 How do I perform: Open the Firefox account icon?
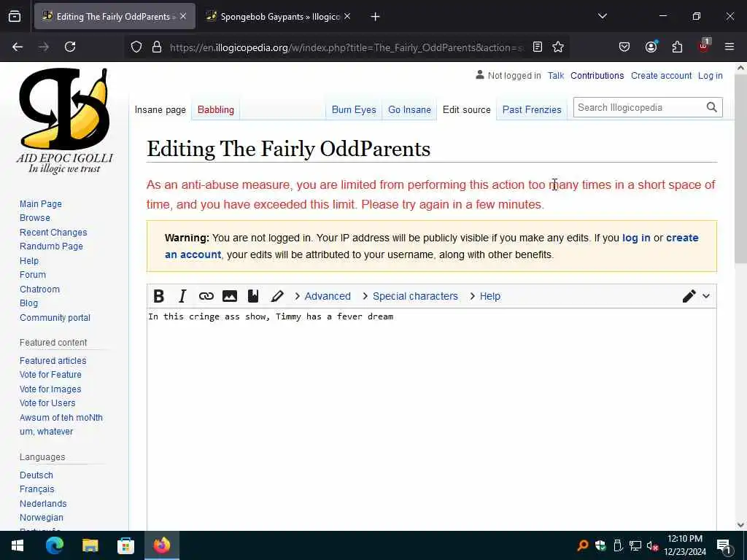click(651, 47)
